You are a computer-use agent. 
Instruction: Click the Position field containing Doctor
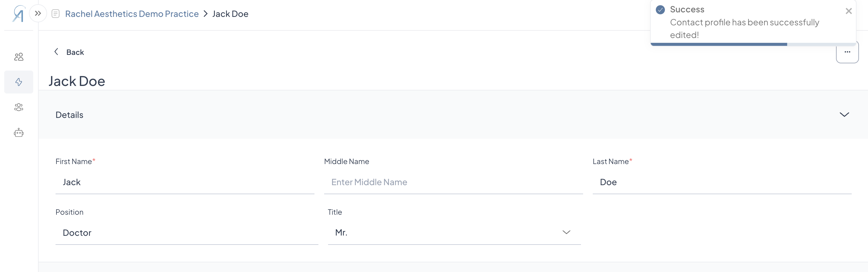187,232
